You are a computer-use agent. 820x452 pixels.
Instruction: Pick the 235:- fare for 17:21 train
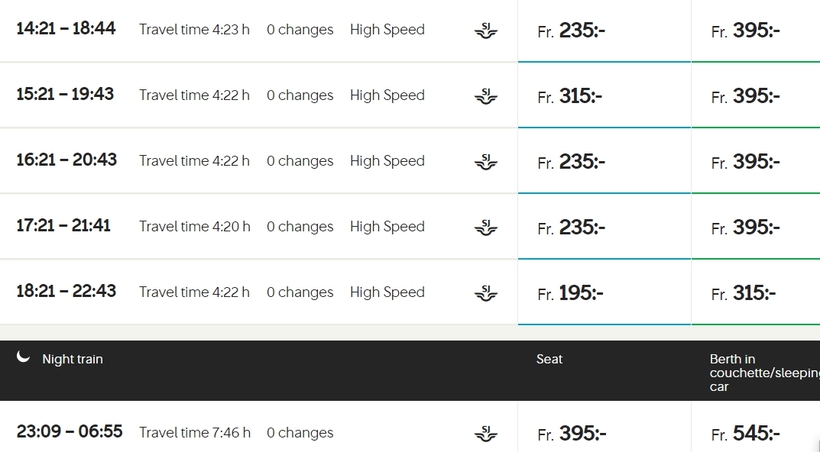pyautogui.click(x=605, y=227)
